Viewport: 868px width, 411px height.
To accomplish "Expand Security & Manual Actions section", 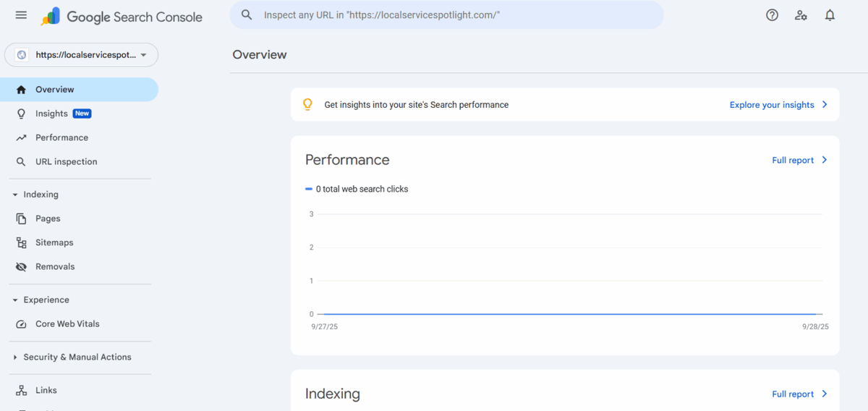I will (x=15, y=357).
